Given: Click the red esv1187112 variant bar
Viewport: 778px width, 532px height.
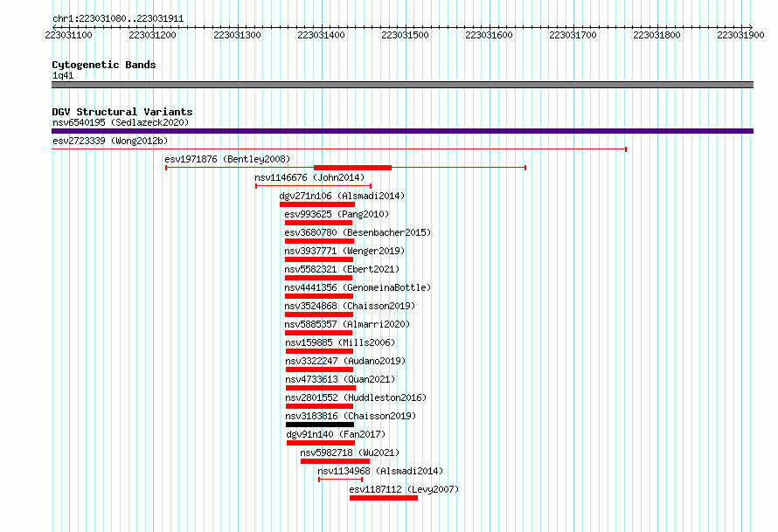Looking at the screenshot, I should pos(384,498).
